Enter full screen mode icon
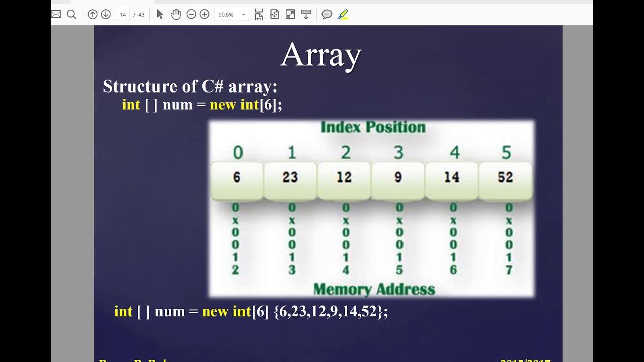 pyautogui.click(x=290, y=14)
